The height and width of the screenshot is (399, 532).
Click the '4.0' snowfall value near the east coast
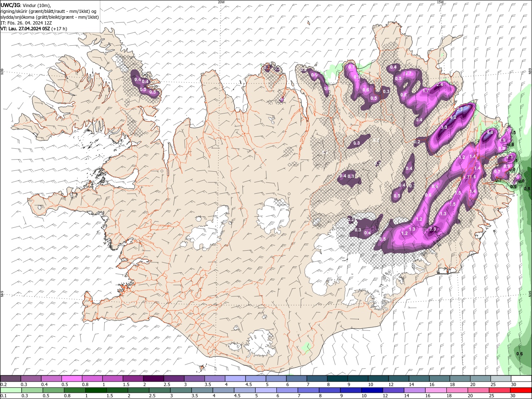pyautogui.click(x=490, y=133)
